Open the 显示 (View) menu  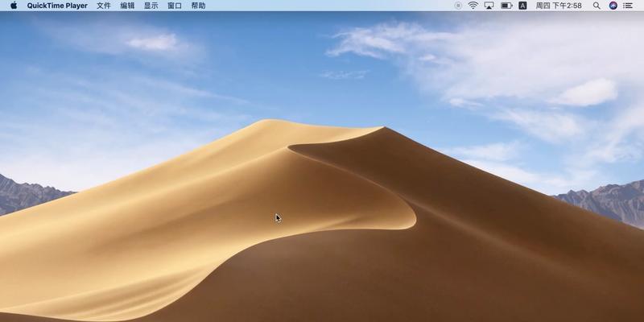click(x=151, y=6)
